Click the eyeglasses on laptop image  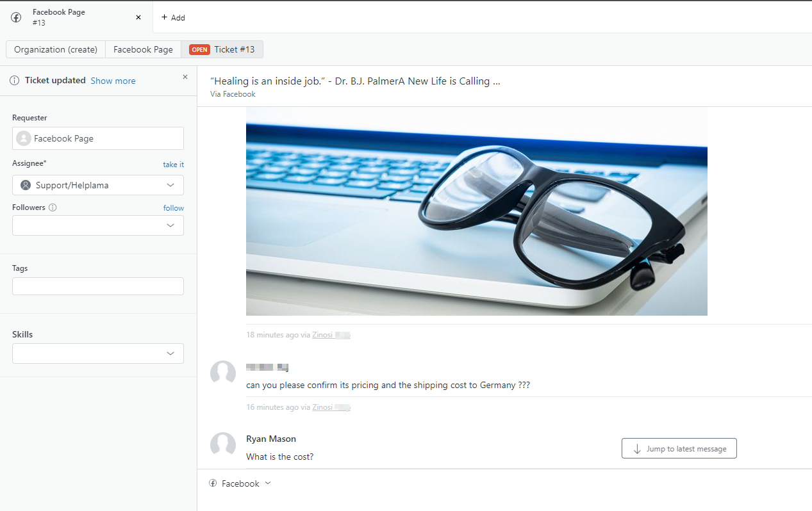coord(476,211)
